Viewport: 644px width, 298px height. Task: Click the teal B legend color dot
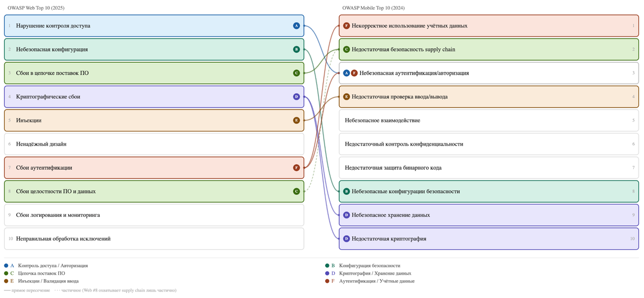point(327,266)
